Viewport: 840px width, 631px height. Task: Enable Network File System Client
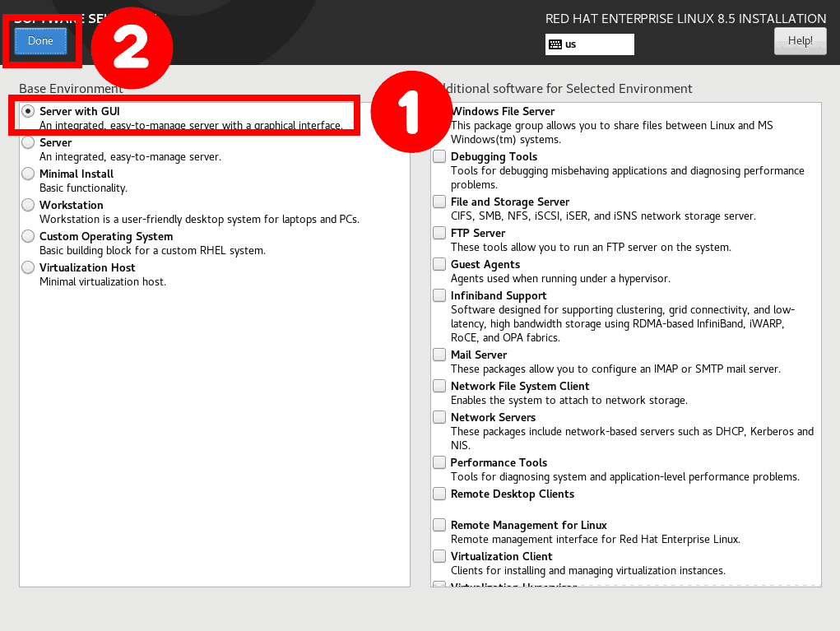click(x=439, y=386)
